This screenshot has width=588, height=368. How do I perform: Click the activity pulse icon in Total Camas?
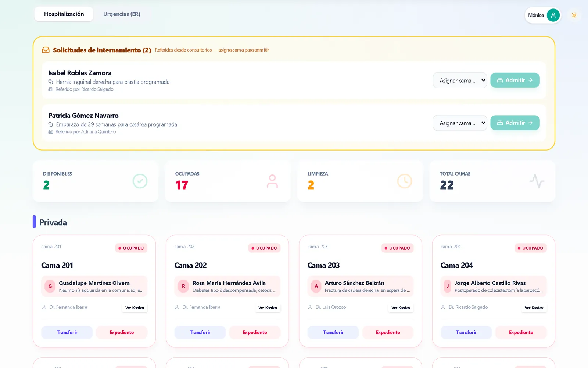[x=537, y=181]
